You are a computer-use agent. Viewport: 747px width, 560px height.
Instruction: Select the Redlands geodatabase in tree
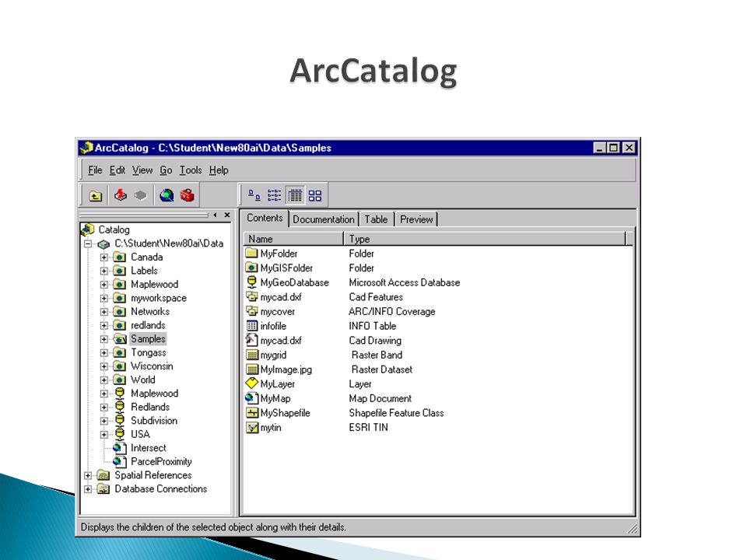150,407
